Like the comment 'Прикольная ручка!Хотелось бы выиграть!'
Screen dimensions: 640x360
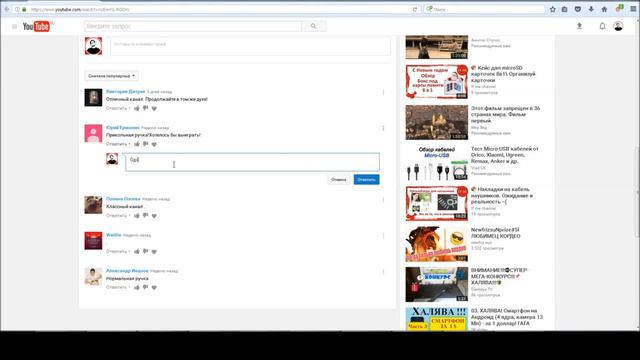pos(137,144)
